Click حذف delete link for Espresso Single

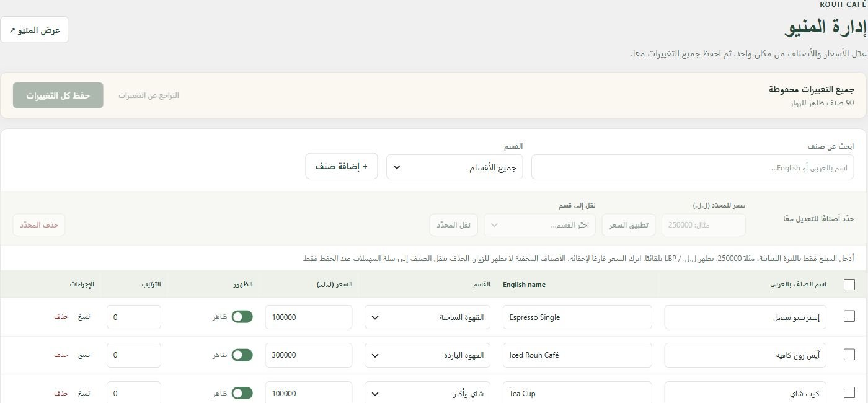[61, 317]
